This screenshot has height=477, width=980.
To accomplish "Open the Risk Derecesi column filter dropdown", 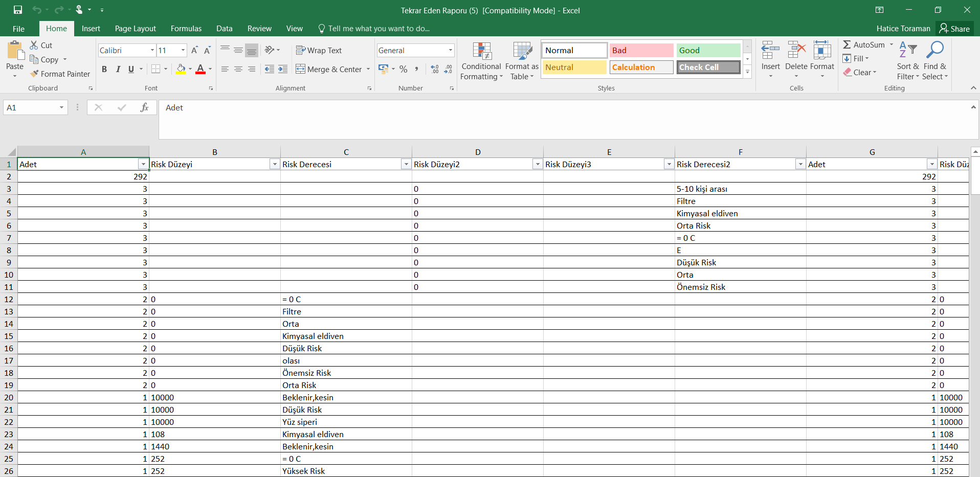I will [x=406, y=164].
